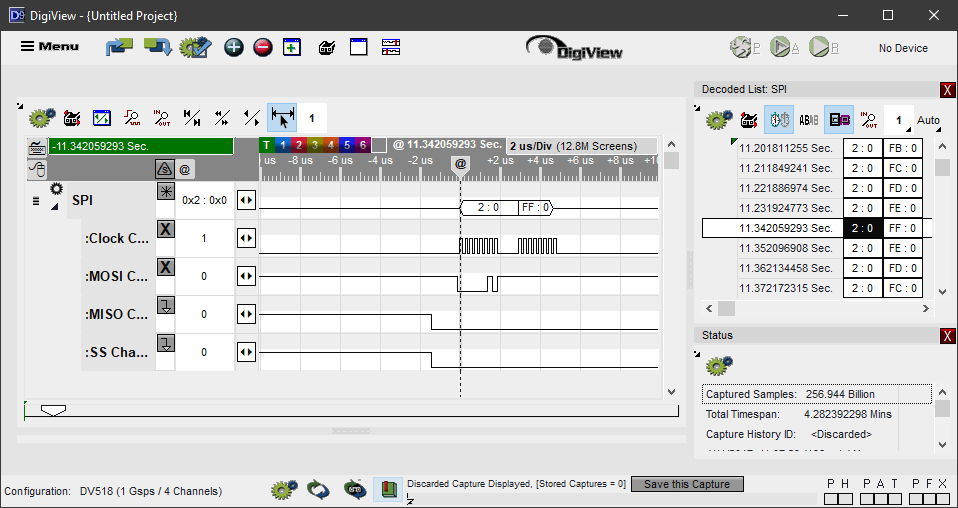Open marker number 1 dropdown in Decoded List

898,121
